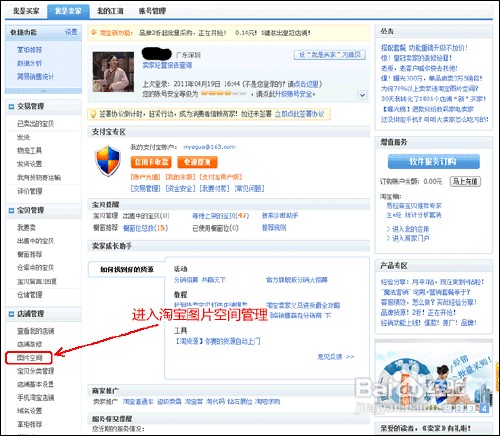Open the 资金安全 Alipay link
The width and height of the screenshot is (500, 436).
pos(180,189)
